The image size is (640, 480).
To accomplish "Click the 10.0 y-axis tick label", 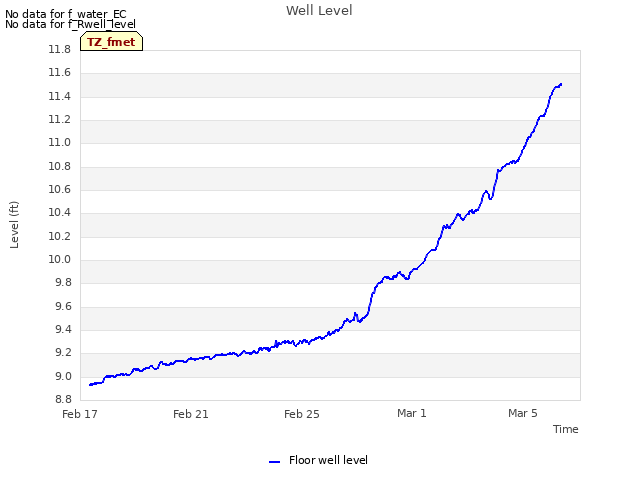I will click(60, 260).
